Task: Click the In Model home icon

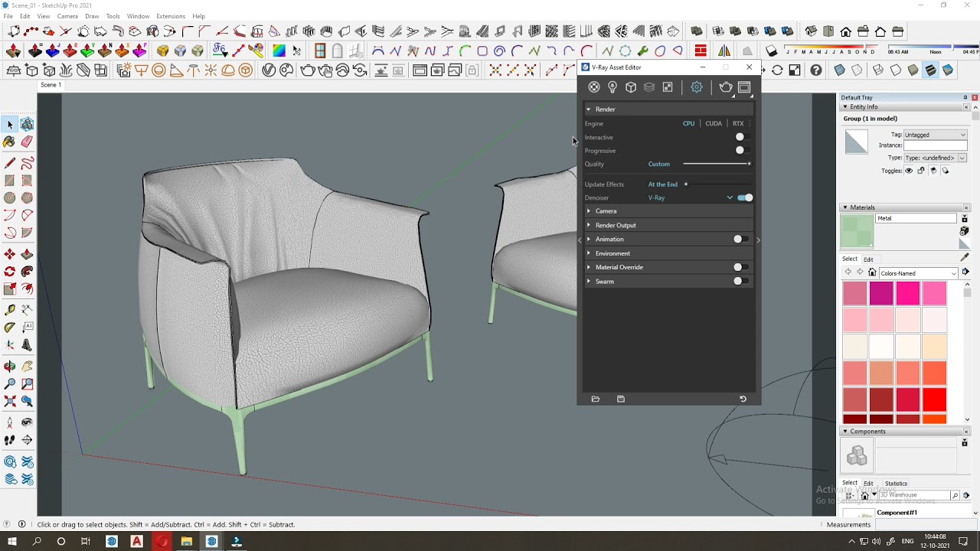Action: tap(872, 273)
